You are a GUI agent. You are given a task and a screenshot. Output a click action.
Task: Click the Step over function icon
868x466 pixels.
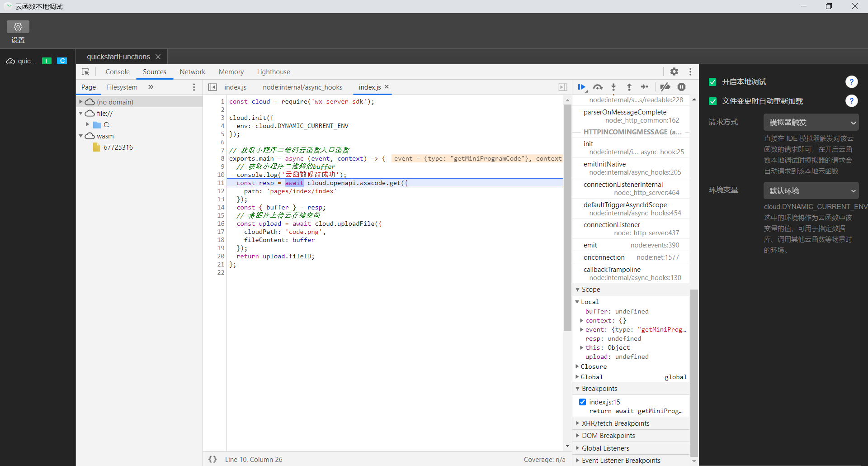click(598, 87)
